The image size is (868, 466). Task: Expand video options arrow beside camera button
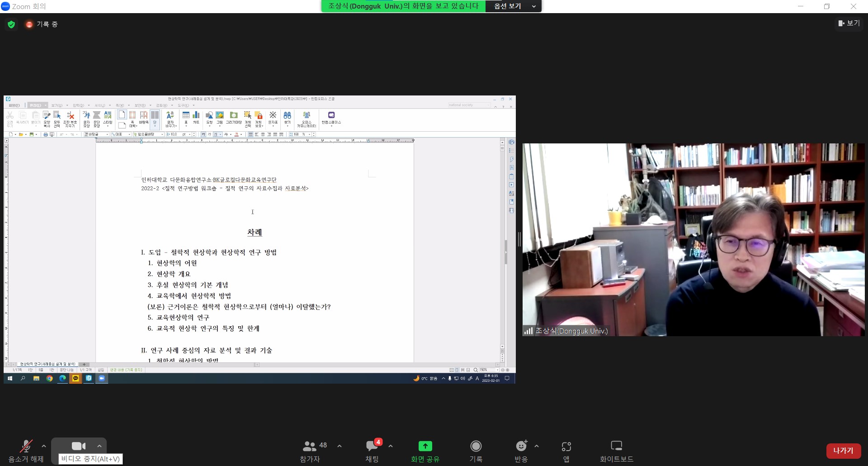(99, 446)
